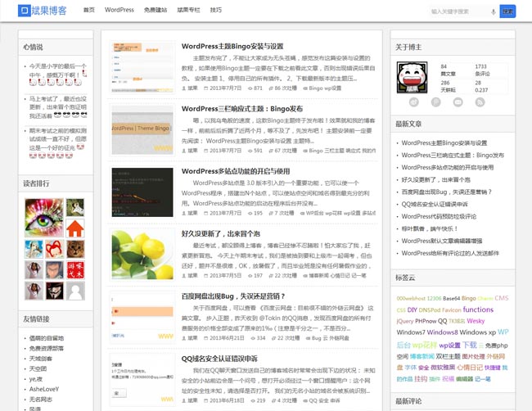Screen dimensions: 532x411
Task: Open the red seal stamp reader avatar
Action: point(75,270)
